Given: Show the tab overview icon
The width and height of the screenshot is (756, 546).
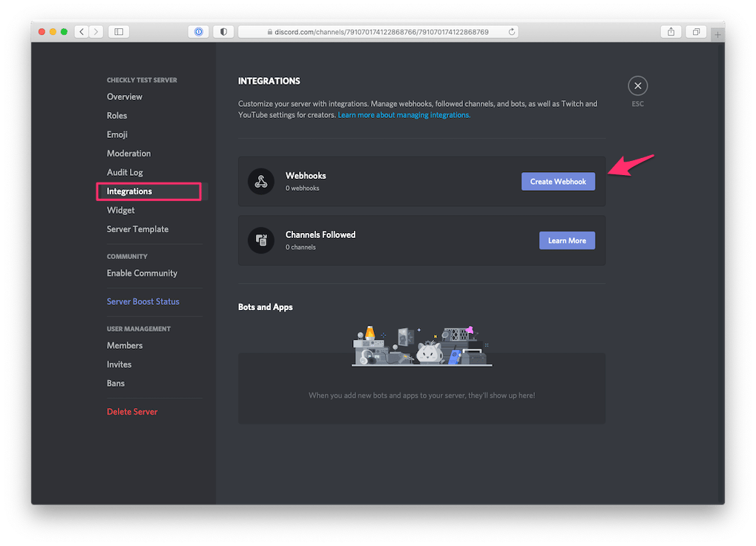Looking at the screenshot, I should (x=696, y=32).
